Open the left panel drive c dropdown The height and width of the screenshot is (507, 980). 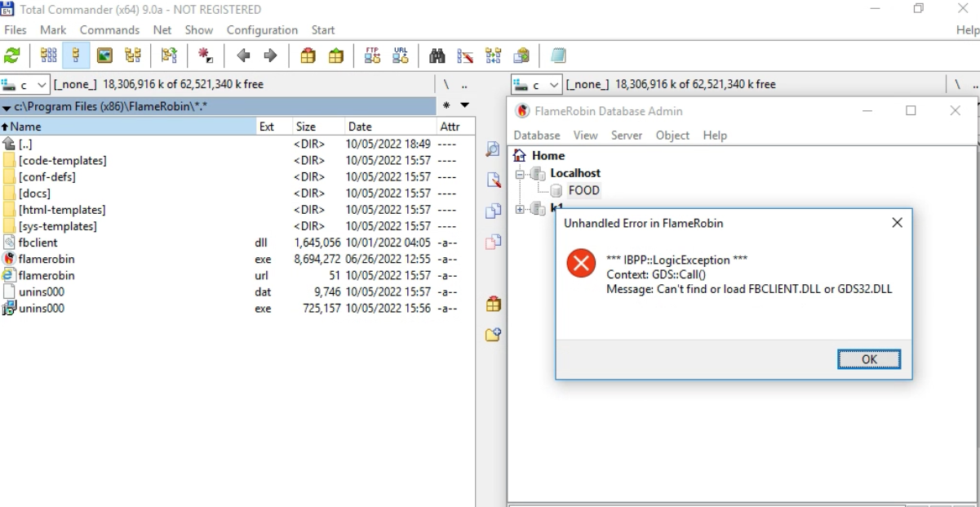[x=27, y=84]
